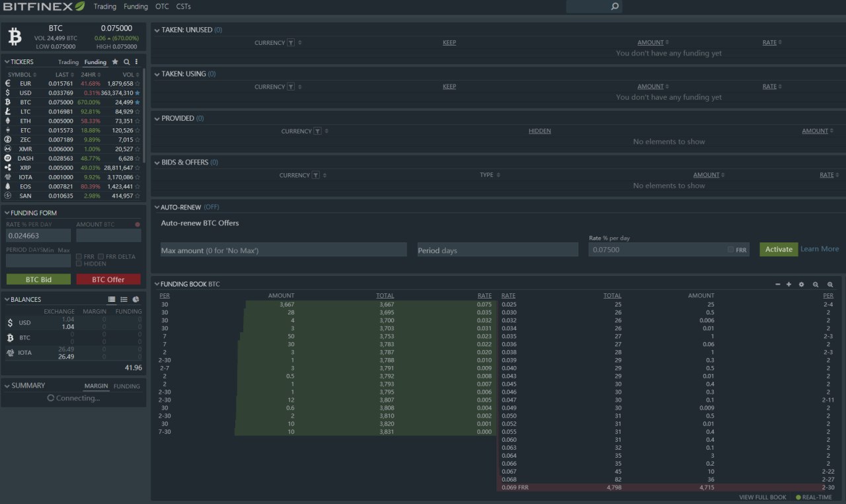Enable the FRR DELTA checkbox
846x504 pixels.
pyautogui.click(x=101, y=256)
